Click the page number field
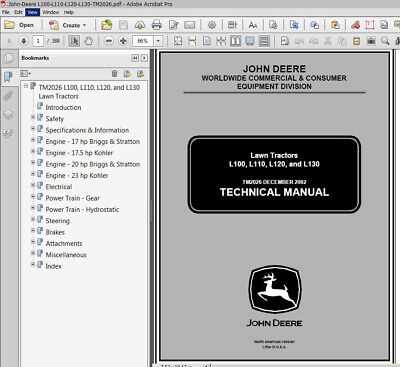 point(38,41)
